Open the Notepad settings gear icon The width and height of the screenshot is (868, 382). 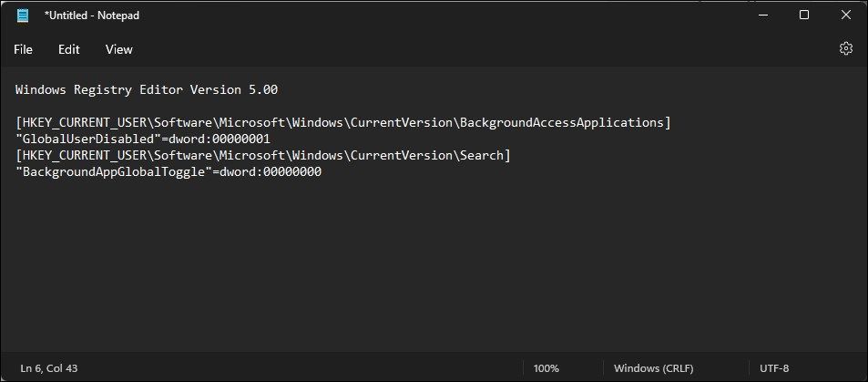pos(845,49)
